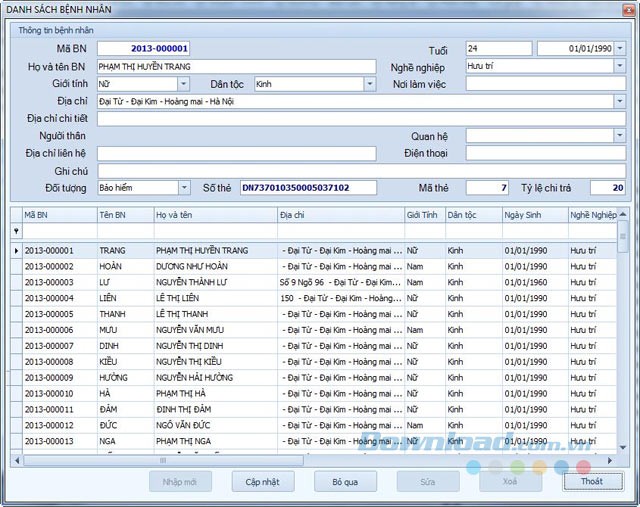Click the current-row arrow indicator beside 2013-000001
The image size is (640, 507).
pyautogui.click(x=15, y=250)
